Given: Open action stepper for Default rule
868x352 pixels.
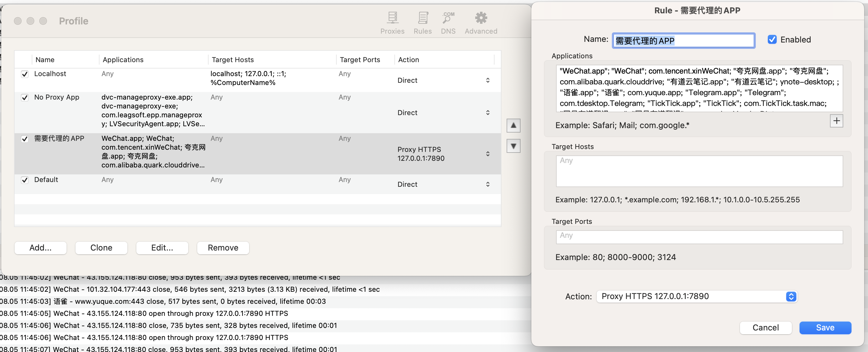Looking at the screenshot, I should [x=488, y=184].
